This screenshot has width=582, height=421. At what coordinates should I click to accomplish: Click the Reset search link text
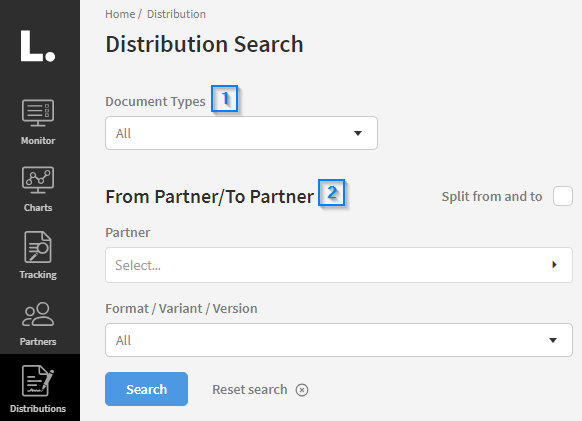pos(249,389)
